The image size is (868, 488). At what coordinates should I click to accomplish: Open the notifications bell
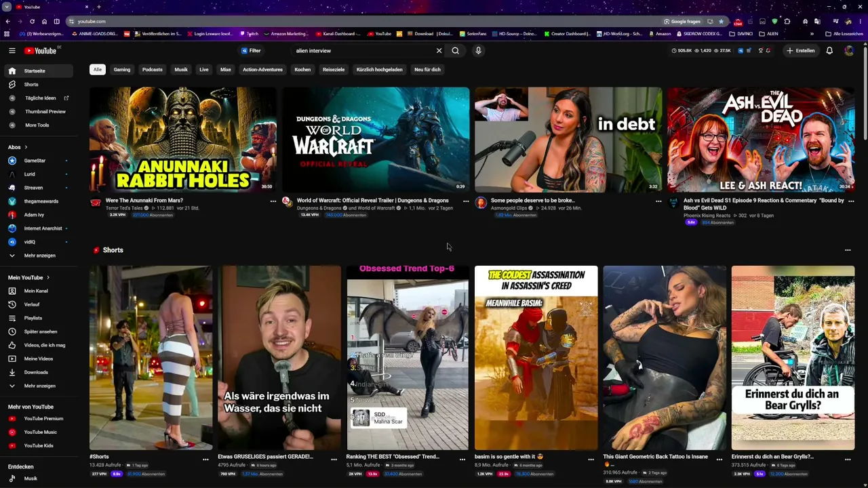[829, 51]
